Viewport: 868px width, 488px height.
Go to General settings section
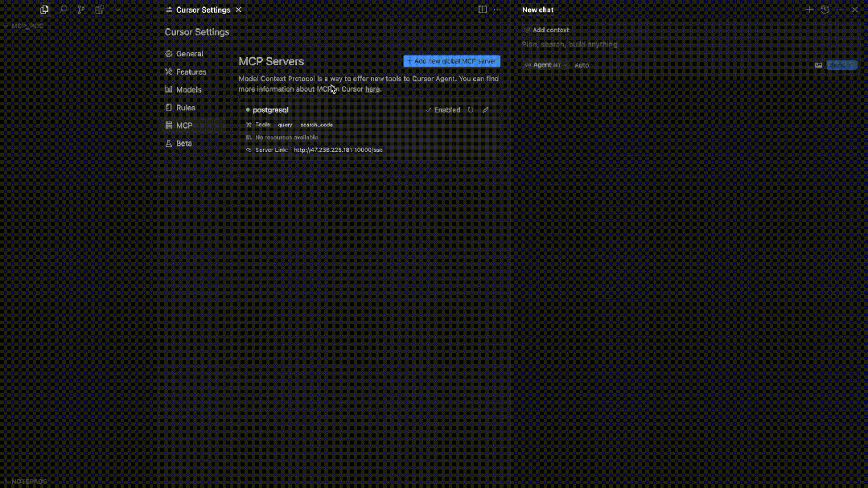point(189,54)
